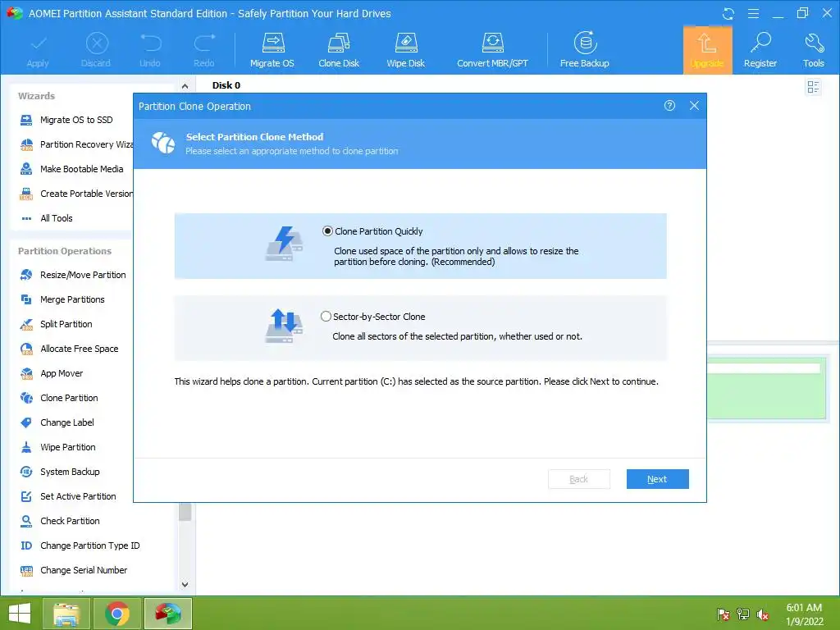Viewport: 840px width, 630px height.
Task: Open Partition Recovery Wizard
Action: [75, 144]
